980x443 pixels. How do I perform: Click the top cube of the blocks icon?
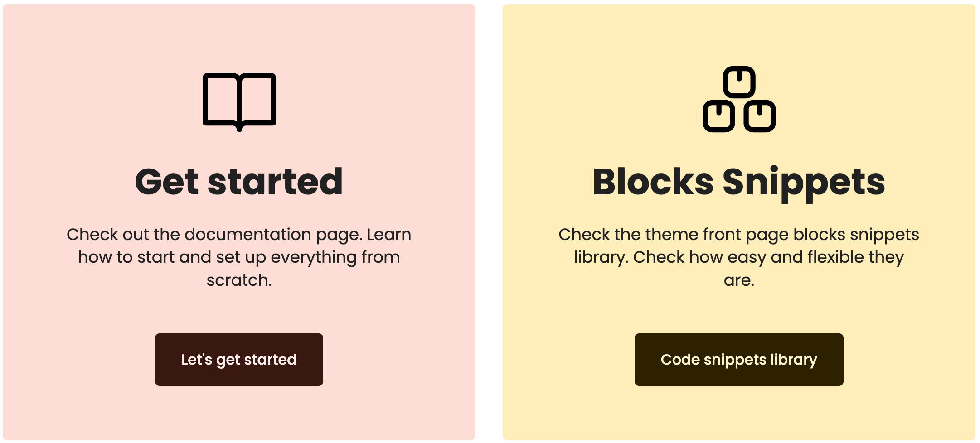click(x=739, y=82)
